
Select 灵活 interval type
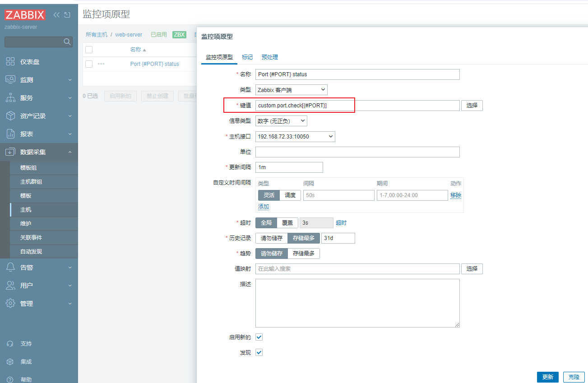point(269,195)
